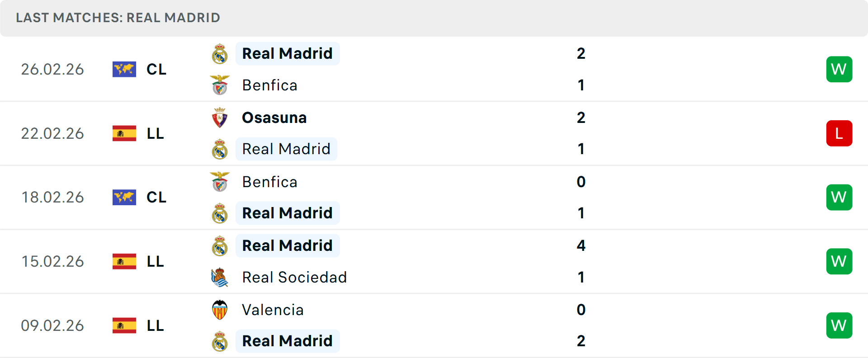Click the W result badge for the Real Sociedad game
This screenshot has width=868, height=358.
tap(839, 261)
